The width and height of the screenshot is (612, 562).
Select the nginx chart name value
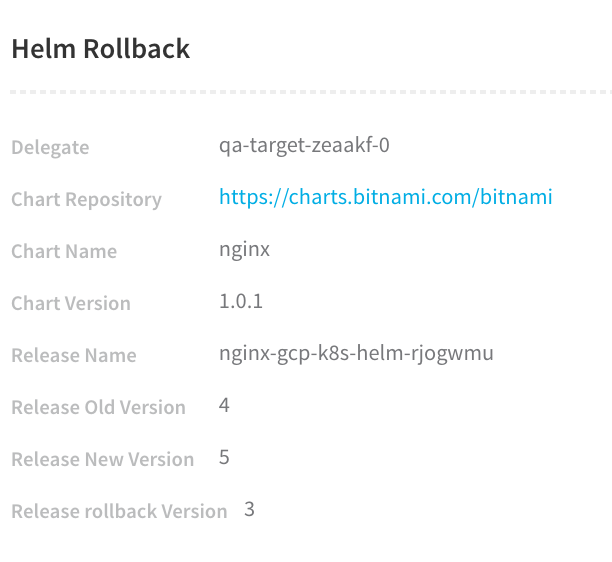[244, 249]
